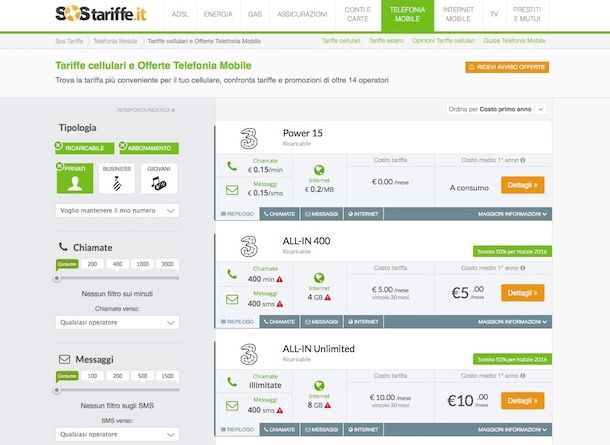This screenshot has width=610, height=445.
Task: Expand Maggiori informazioni for ALL-IN 400
Action: [x=512, y=322]
